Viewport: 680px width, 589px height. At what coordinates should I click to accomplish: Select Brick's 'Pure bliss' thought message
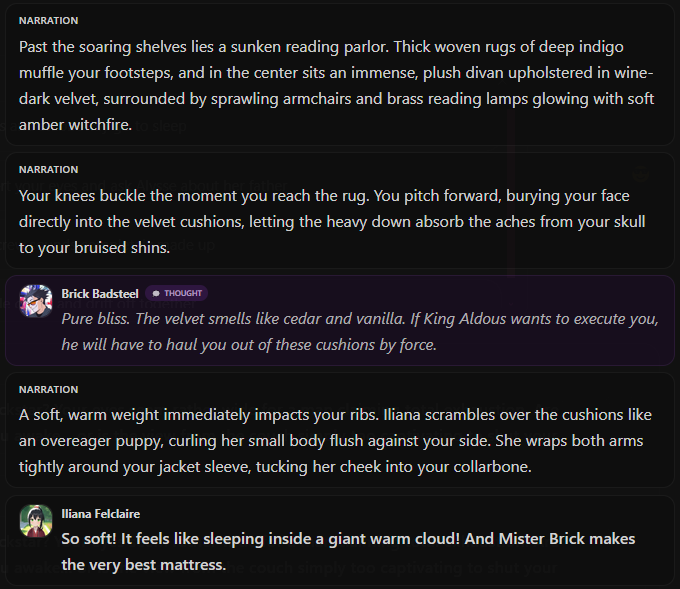pos(340,321)
